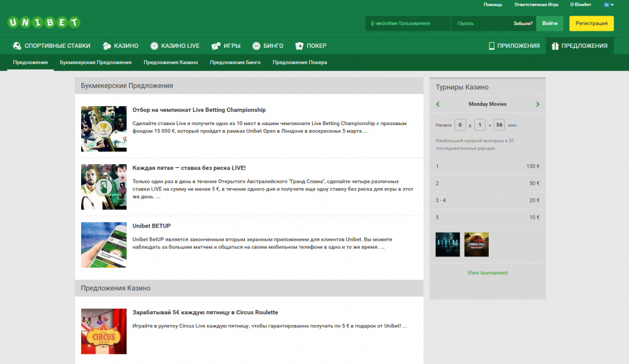Image resolution: width=629 pixels, height=364 pixels.
Task: Click the Предложения Казино section heading
Action: [116, 288]
